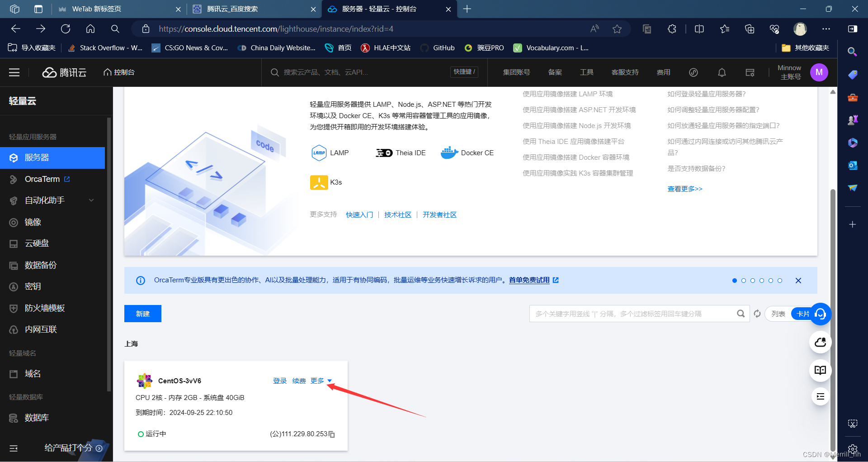Open the Minnow account avatar menu
This screenshot has height=462, width=868.
tap(819, 72)
